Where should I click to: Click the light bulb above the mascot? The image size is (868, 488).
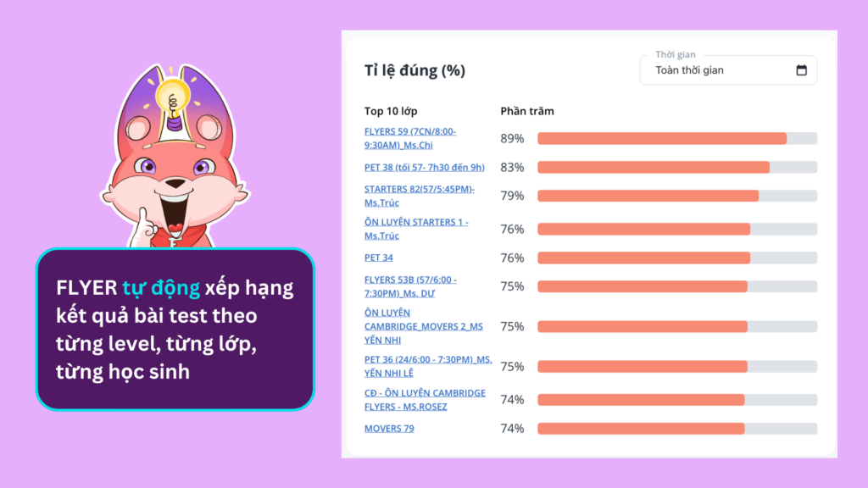click(175, 93)
